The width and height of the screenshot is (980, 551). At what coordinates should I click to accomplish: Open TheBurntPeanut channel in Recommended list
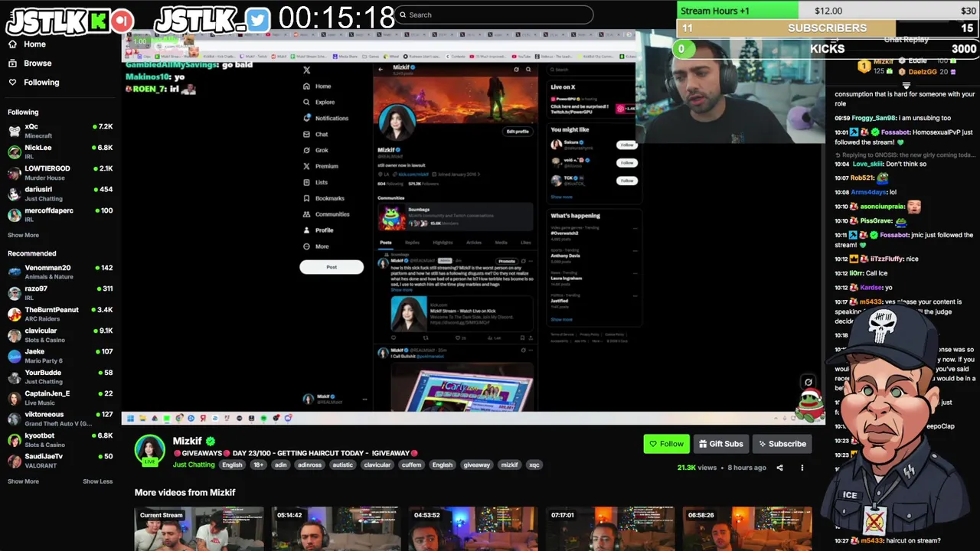(60, 314)
